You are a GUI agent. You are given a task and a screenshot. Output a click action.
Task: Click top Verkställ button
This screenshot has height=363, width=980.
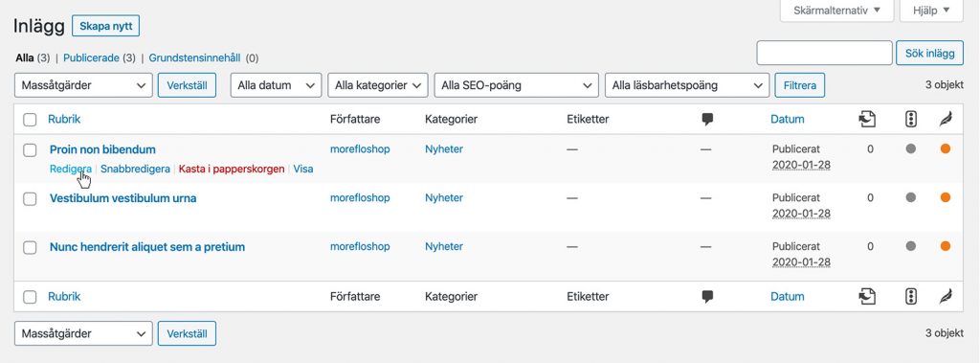(187, 85)
